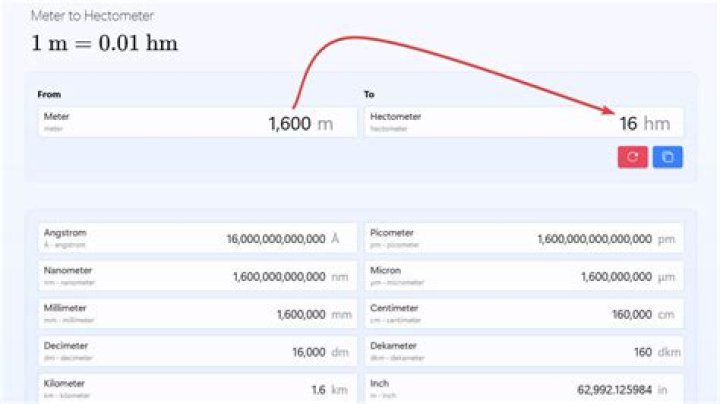Pick the Millimeter conversion row
This screenshot has height=404, width=720.
pyautogui.click(x=197, y=314)
